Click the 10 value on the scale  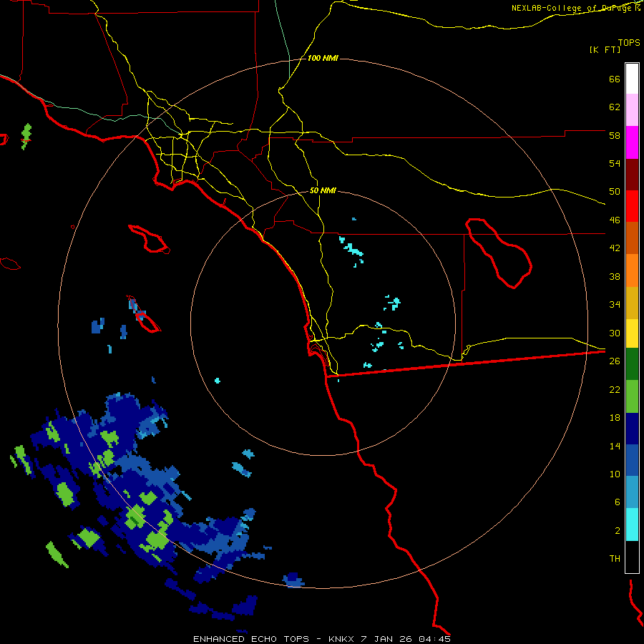[x=615, y=474]
